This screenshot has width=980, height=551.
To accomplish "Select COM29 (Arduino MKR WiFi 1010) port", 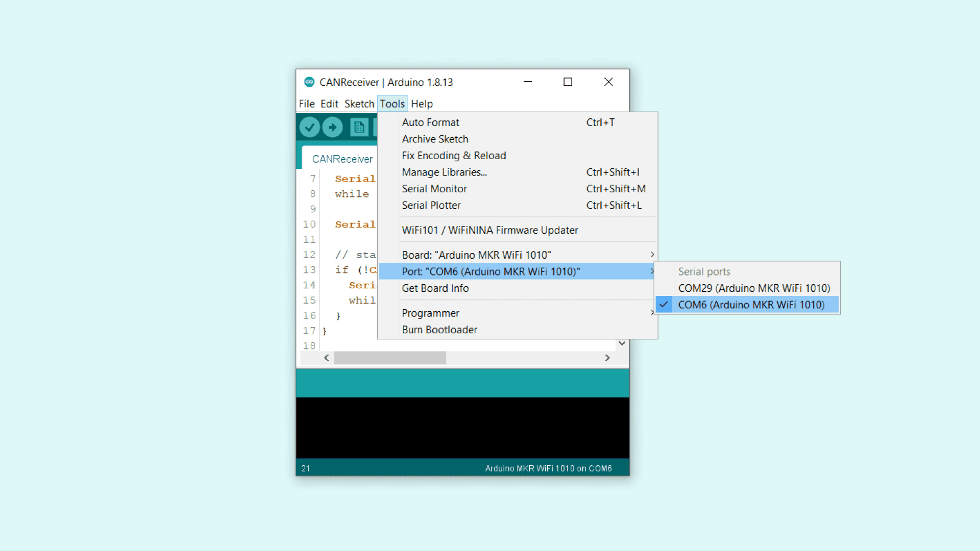I will [753, 288].
